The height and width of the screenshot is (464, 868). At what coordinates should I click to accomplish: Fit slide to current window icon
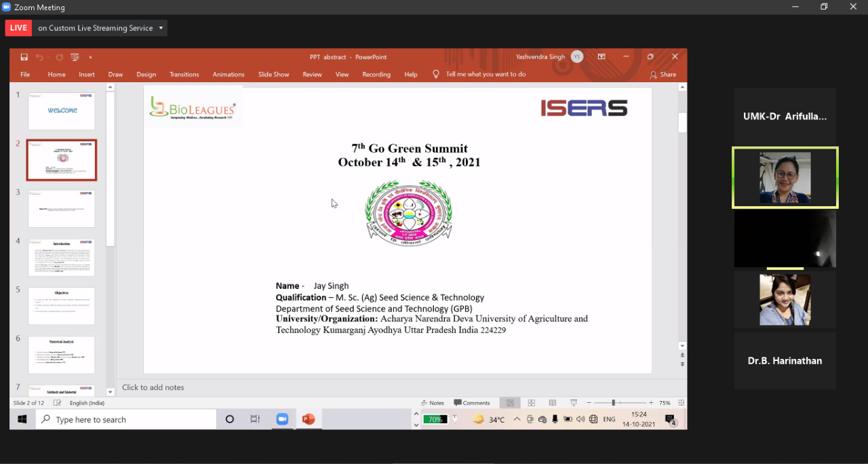(x=681, y=403)
